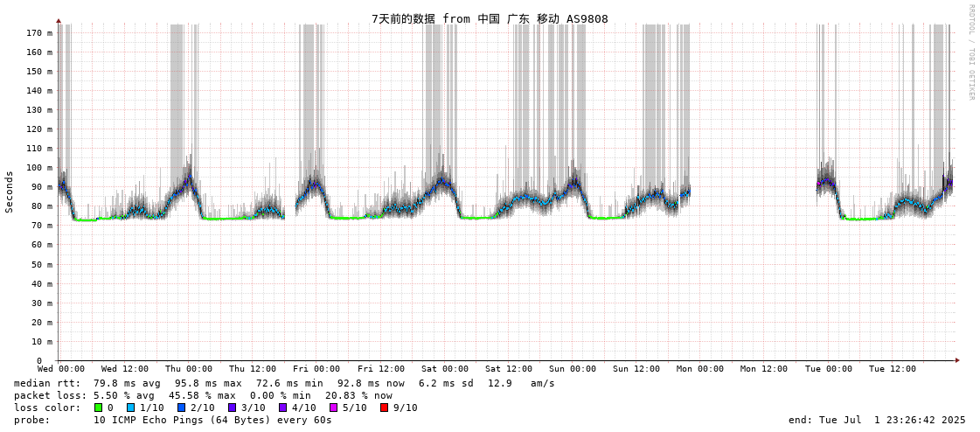Click the 'Seconds' y-axis label
This screenshot has height=432, width=980.
pyautogui.click(x=10, y=192)
